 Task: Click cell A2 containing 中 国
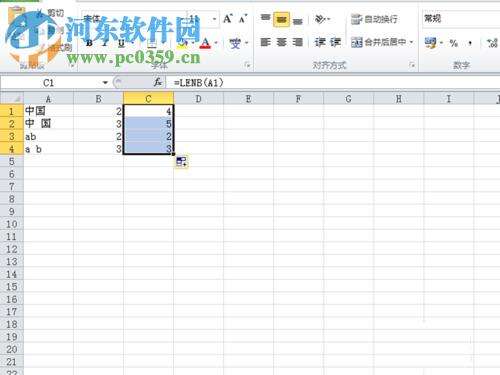(49, 124)
